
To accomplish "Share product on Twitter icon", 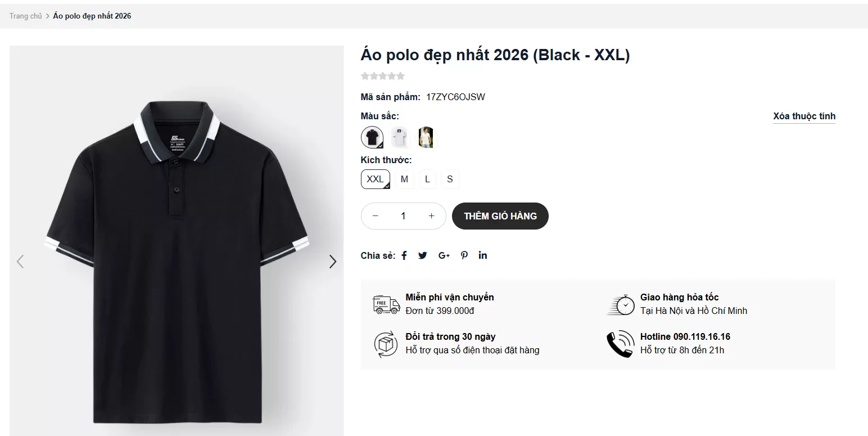I will coord(423,255).
